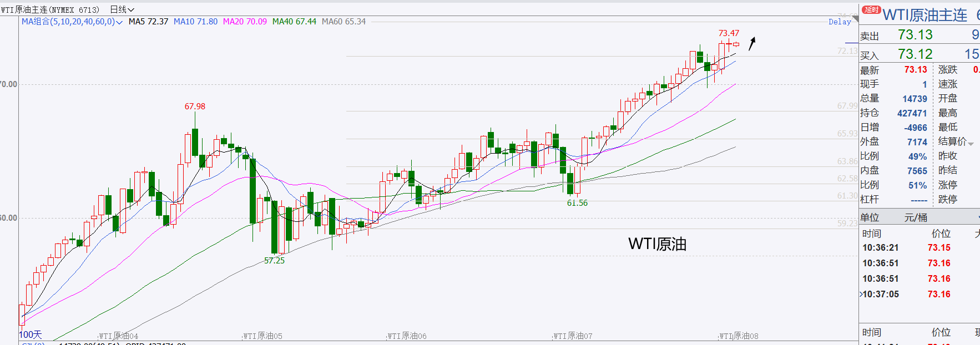Click the 57.25 low price label

click(274, 261)
